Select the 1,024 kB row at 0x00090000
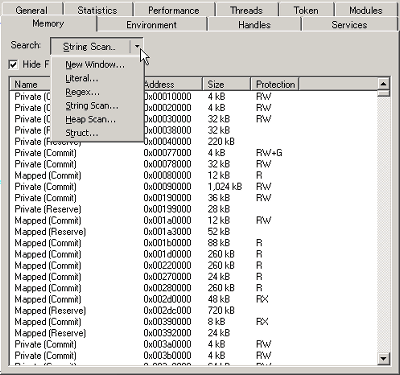The height and width of the screenshot is (375, 400). [x=194, y=187]
